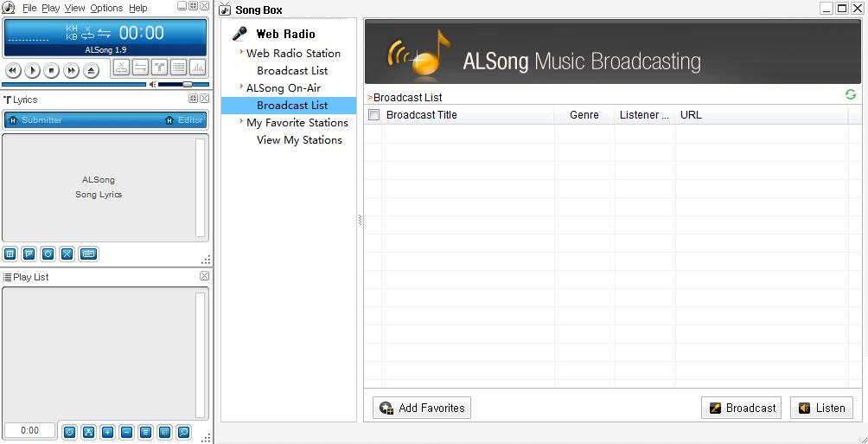This screenshot has height=444, width=868.
Task: Click the minus icon under Play List
Action: tap(126, 432)
